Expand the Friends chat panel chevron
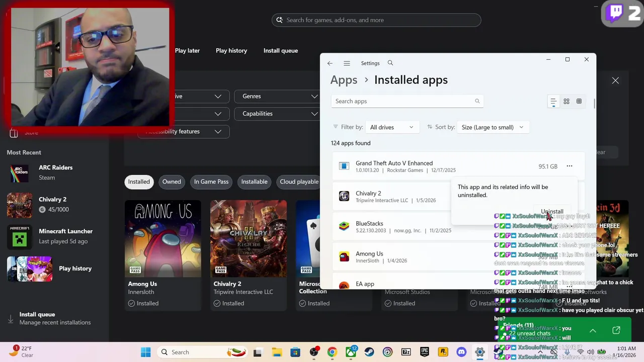The width and height of the screenshot is (644, 362). pyautogui.click(x=593, y=330)
